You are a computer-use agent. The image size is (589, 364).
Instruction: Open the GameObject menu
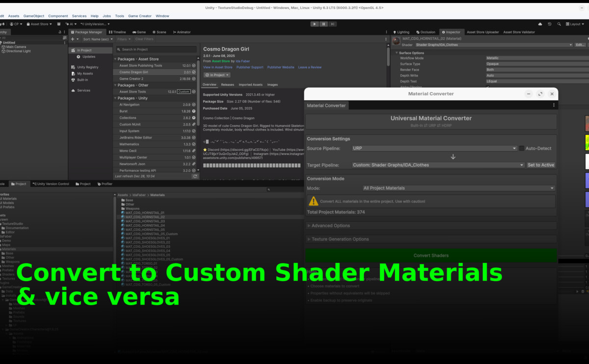coord(34,16)
